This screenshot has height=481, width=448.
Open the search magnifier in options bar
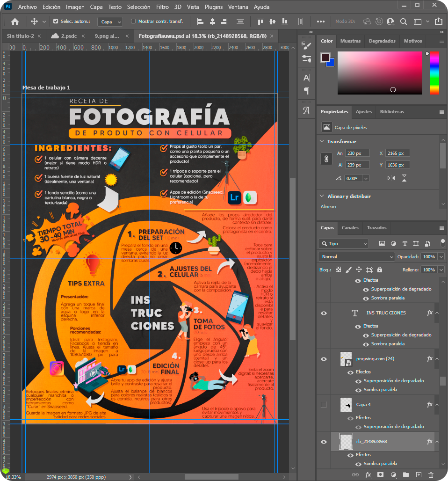click(403, 22)
